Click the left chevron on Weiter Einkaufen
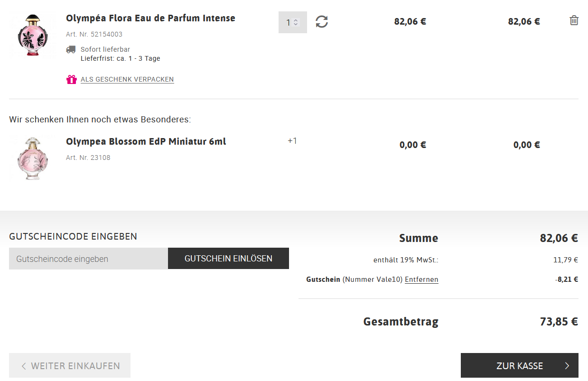 pos(24,366)
